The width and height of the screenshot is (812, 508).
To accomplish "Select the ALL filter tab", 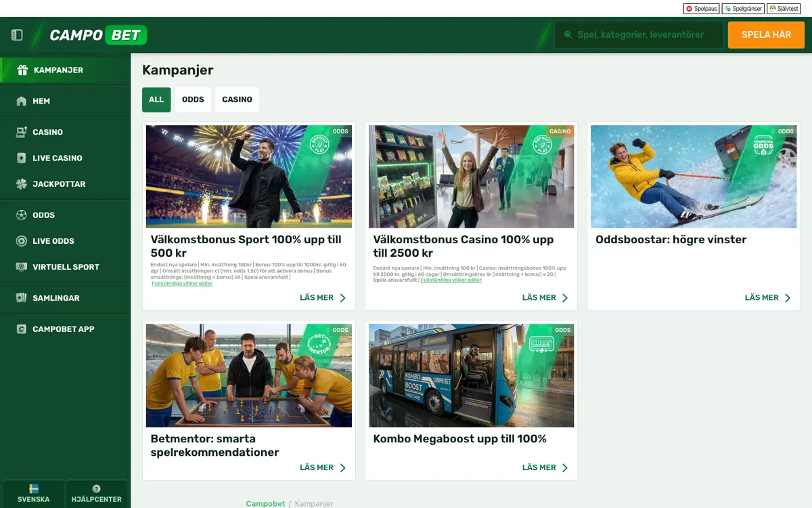I will point(156,100).
